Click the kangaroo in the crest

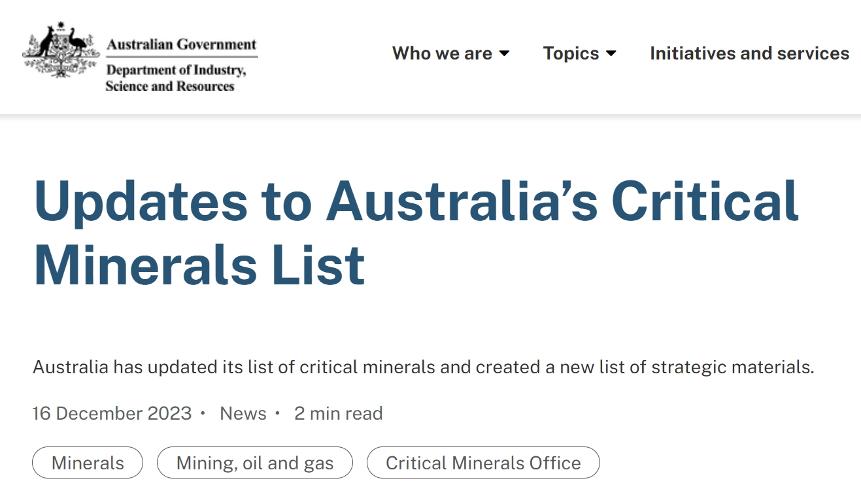coord(47,42)
